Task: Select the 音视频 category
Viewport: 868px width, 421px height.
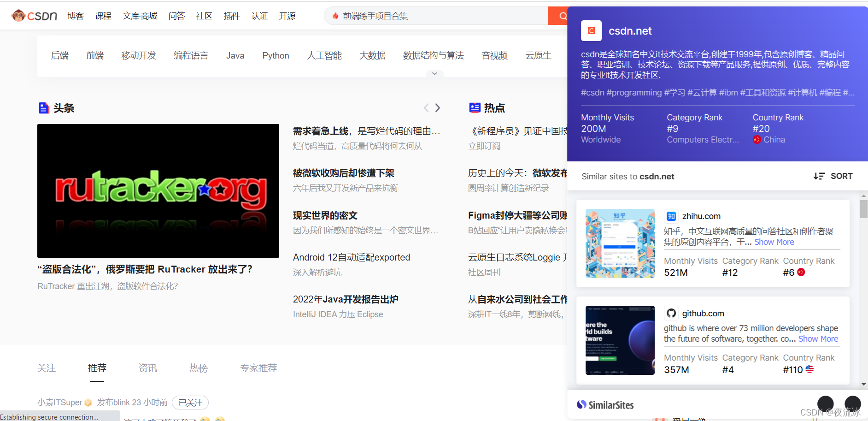Action: pyautogui.click(x=495, y=56)
